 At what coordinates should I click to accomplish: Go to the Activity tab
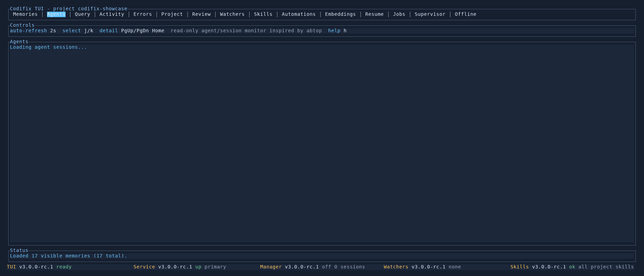coord(112,14)
